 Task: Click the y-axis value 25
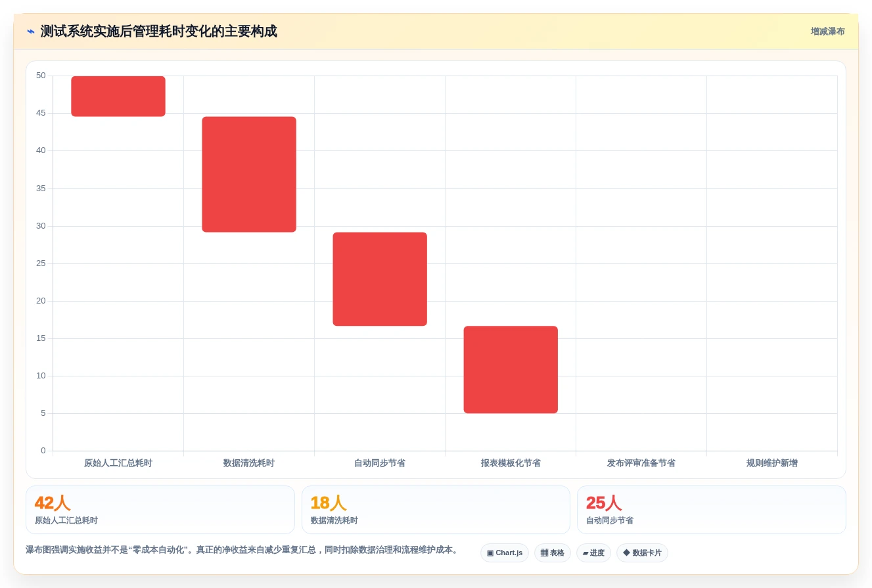(41, 263)
